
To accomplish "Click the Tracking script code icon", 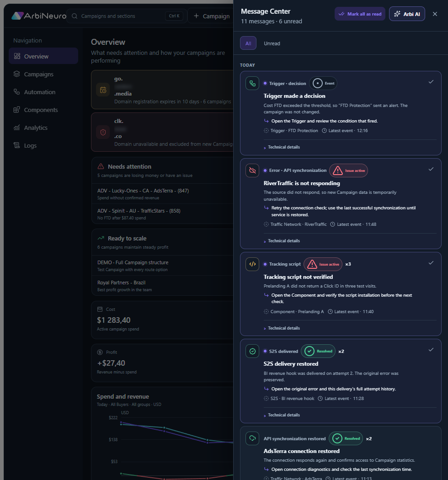I will (x=252, y=264).
